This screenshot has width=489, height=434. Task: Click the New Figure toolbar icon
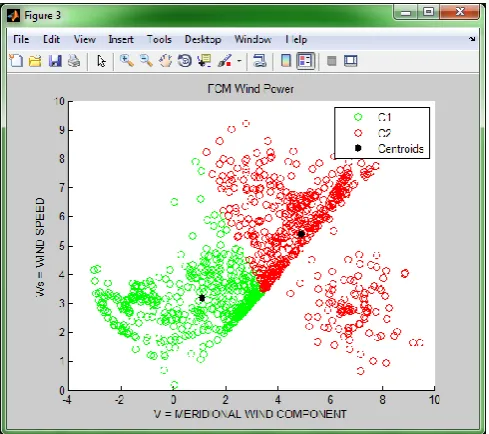click(x=16, y=61)
